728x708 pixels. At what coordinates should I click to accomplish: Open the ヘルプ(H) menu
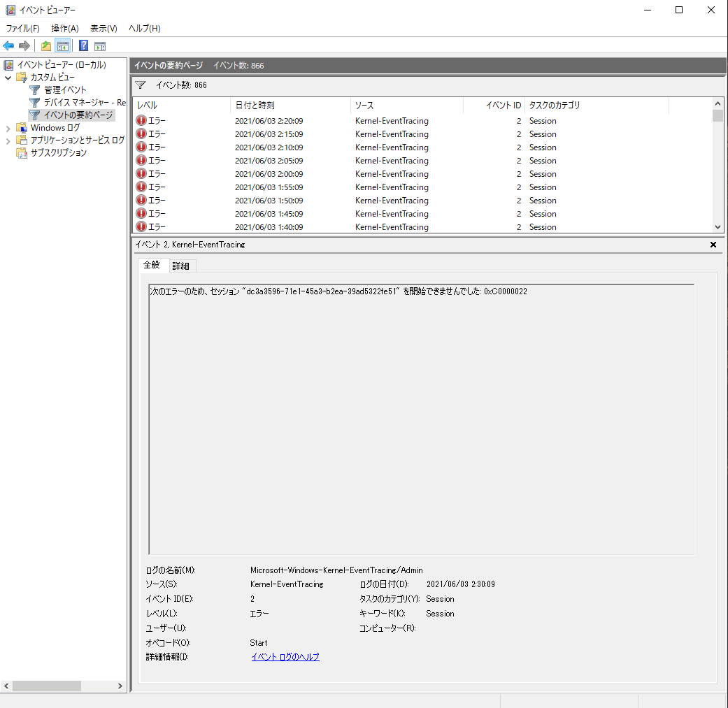pyautogui.click(x=144, y=28)
